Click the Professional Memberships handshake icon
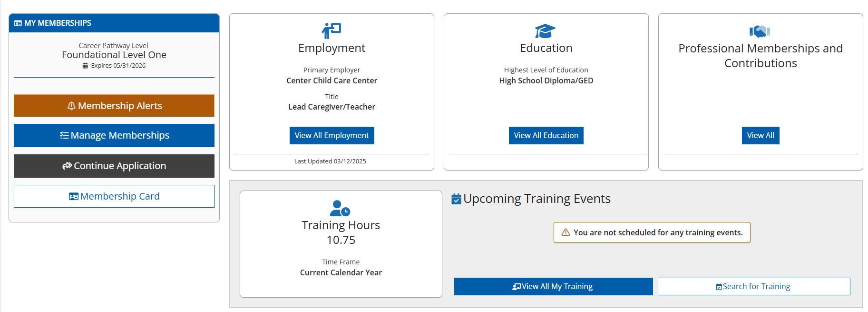This screenshot has height=312, width=868. 760,31
